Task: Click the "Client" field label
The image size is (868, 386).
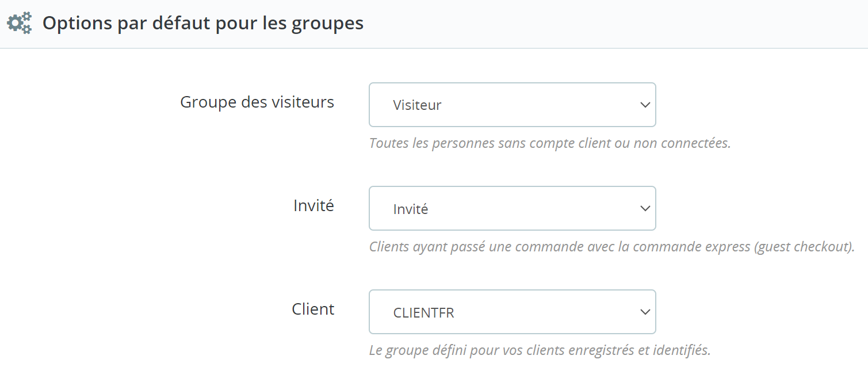Action: click(313, 309)
